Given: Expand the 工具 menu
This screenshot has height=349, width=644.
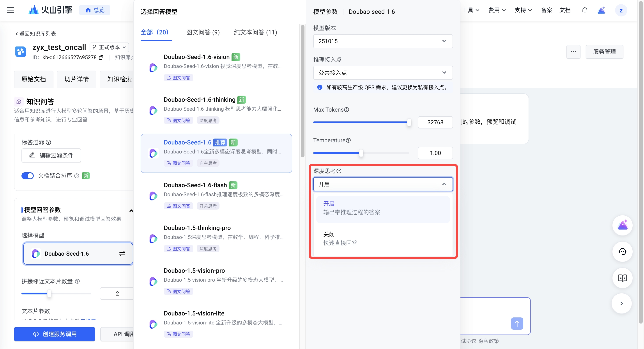Looking at the screenshot, I should [471, 10].
